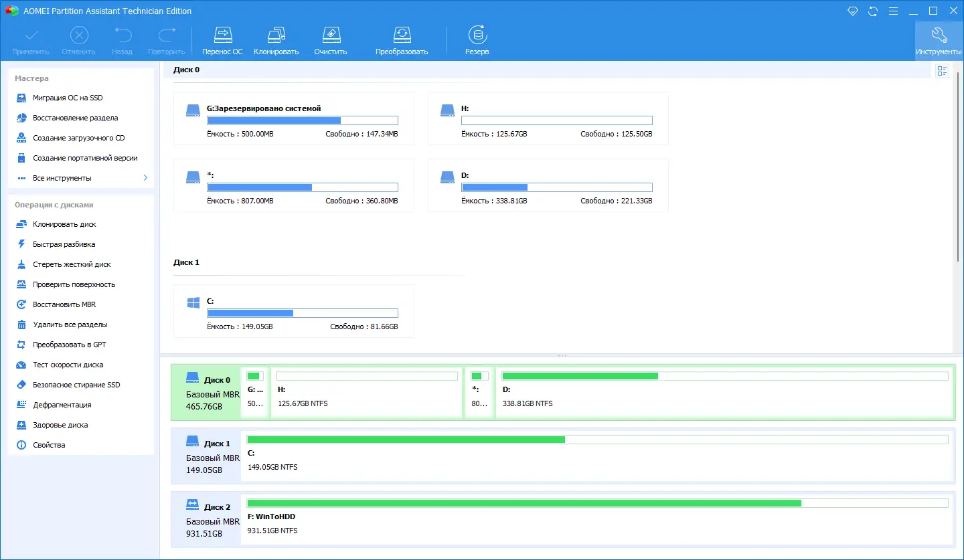Open the Преобразовать toolbar tool
Screen dimensions: 964x560
tap(402, 41)
